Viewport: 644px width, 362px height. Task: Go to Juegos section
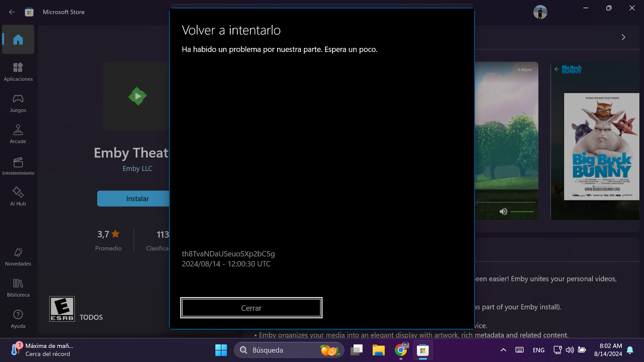(18, 103)
